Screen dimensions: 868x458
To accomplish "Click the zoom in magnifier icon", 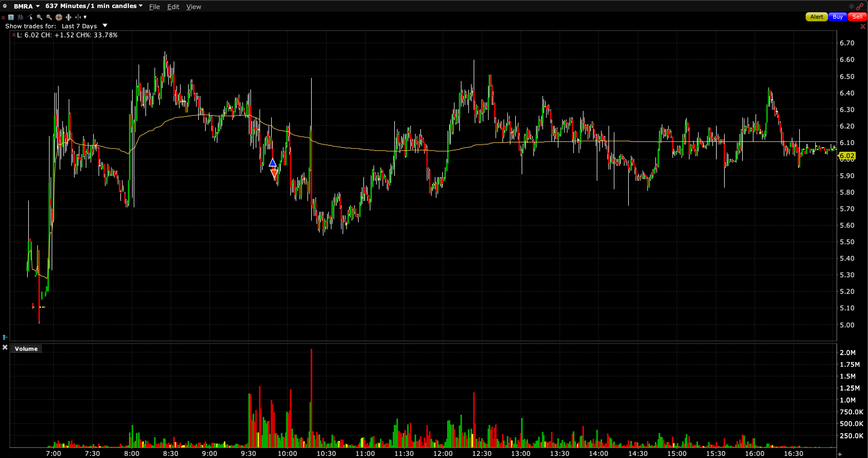I will [39, 17].
